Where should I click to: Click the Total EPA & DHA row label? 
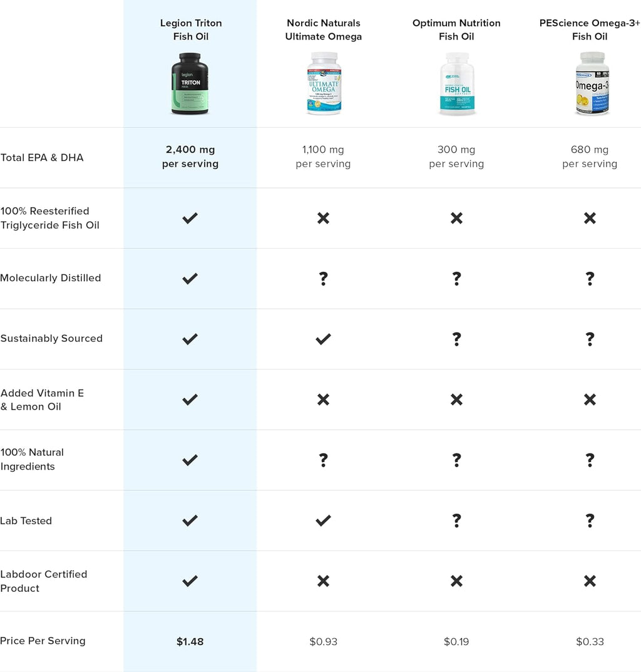tap(42, 158)
